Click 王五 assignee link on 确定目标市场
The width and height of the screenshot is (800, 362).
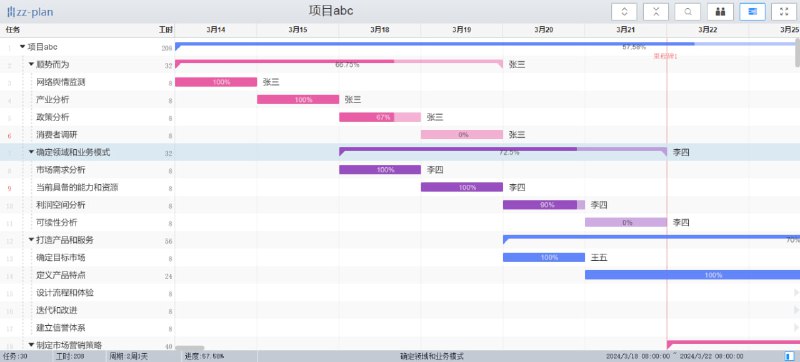(599, 257)
